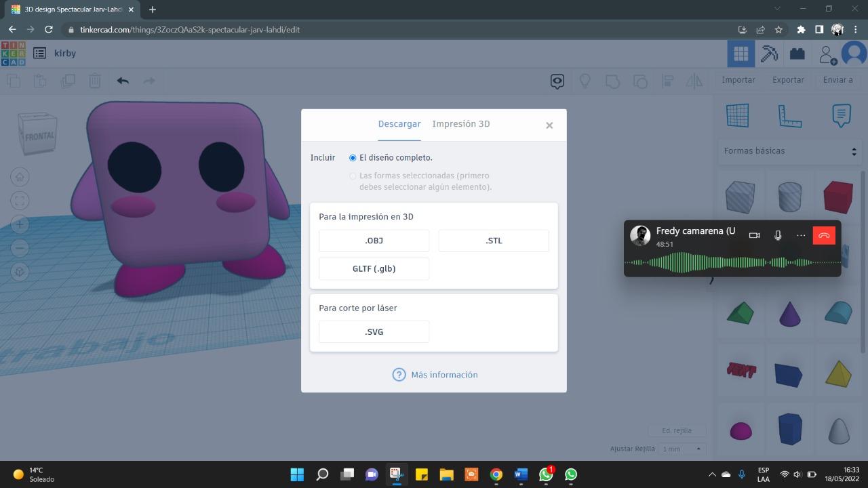Screen dimensions: 868x488
Task: Reload the browser page
Action: click(x=48, y=30)
